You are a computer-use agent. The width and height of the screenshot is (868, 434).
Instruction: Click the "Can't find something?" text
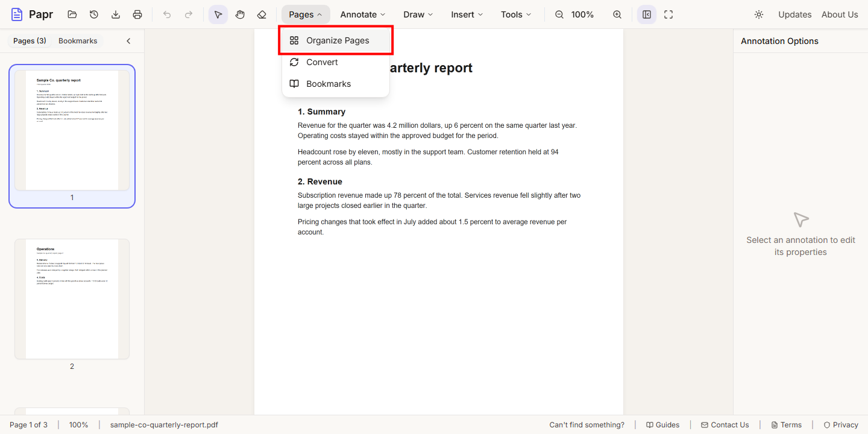coord(587,425)
